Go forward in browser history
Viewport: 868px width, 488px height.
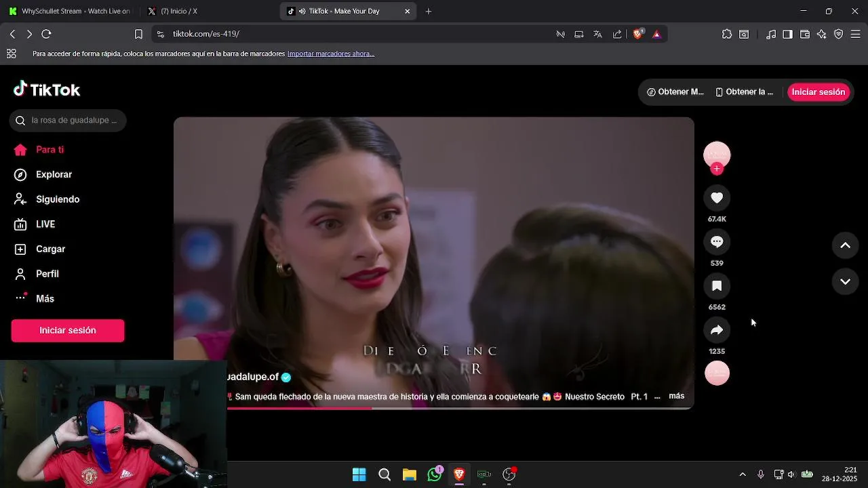29,34
